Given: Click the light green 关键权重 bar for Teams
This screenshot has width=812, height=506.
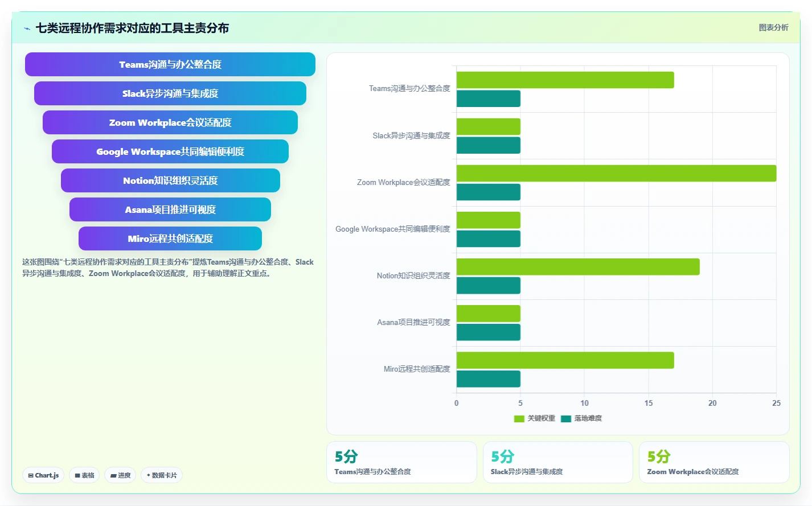Looking at the screenshot, I should 565,80.
